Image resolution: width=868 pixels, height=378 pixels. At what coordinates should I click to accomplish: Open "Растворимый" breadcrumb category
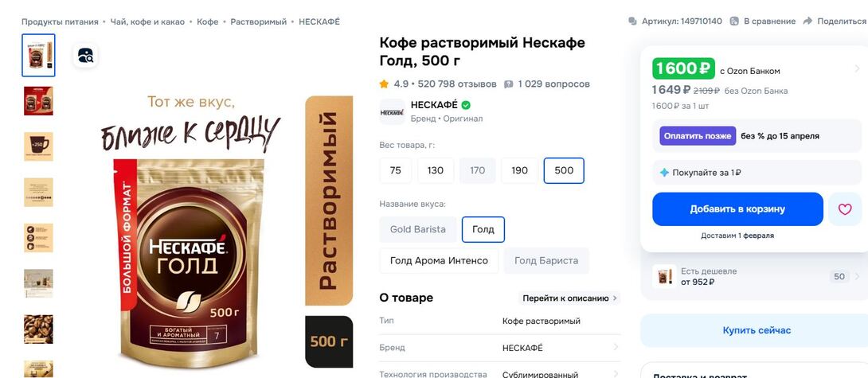(x=259, y=21)
